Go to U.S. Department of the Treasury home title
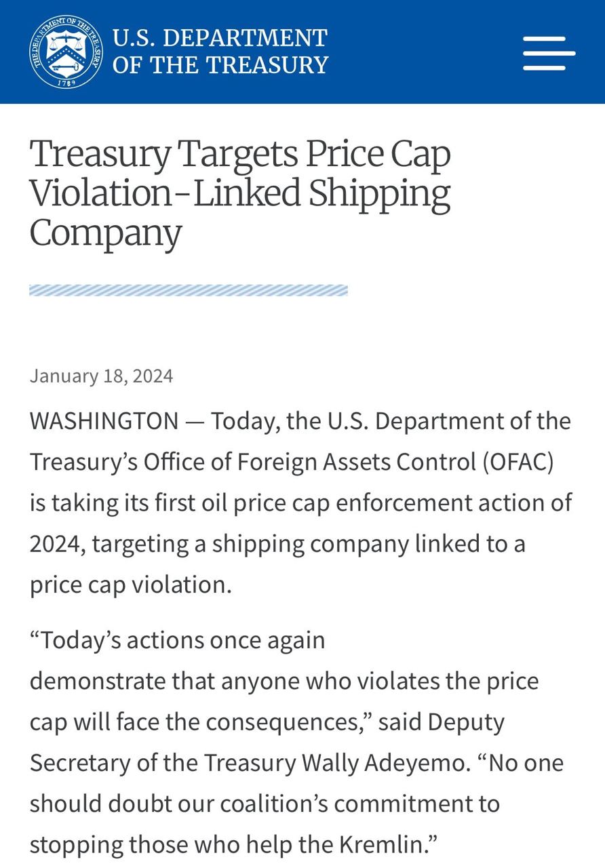 pyautogui.click(x=220, y=52)
